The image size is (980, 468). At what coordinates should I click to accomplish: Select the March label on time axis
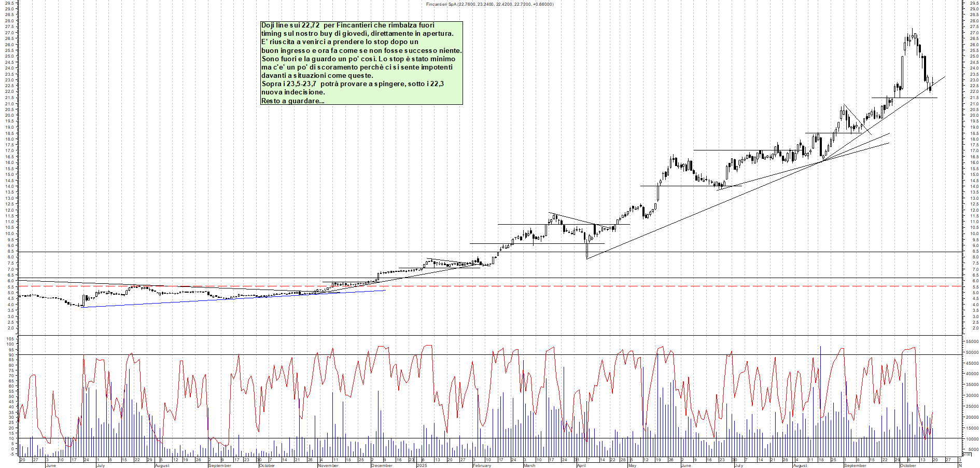pyautogui.click(x=529, y=465)
